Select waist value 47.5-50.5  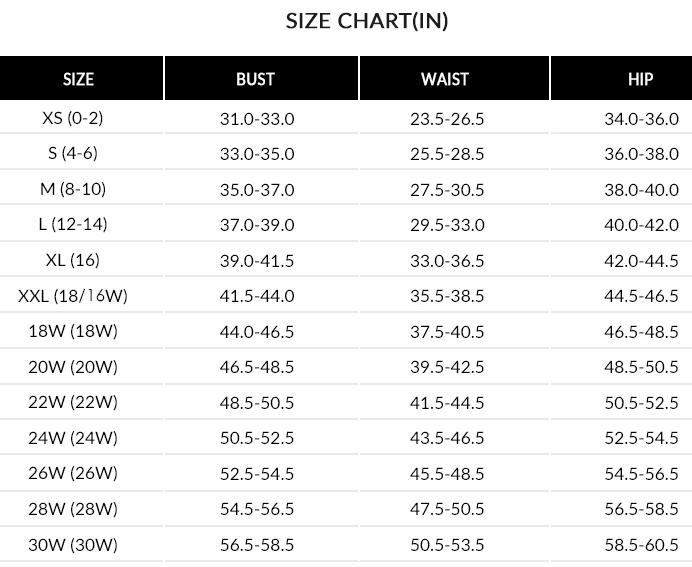pos(447,509)
